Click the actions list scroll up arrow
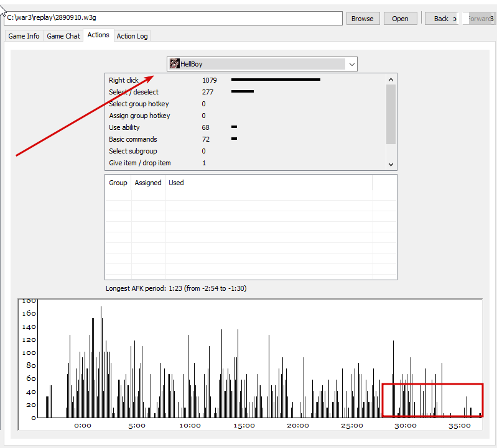Screen dimensions: 497x448 pyautogui.click(x=391, y=80)
